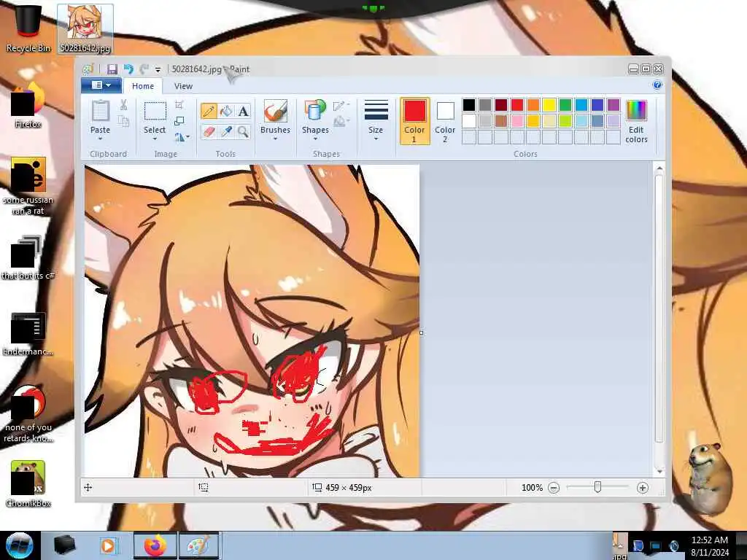The image size is (747, 560).
Task: Open 'some russian ran a rat' desktop icon
Action: click(x=28, y=186)
